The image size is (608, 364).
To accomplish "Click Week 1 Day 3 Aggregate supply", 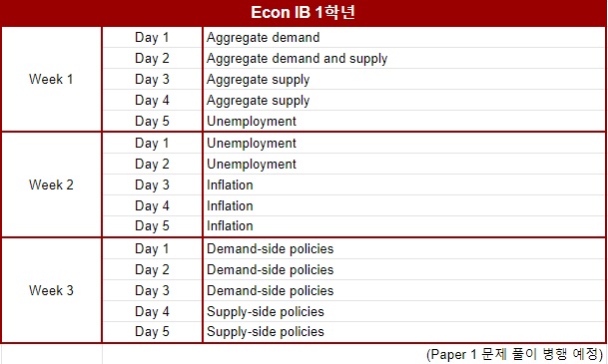I will (404, 80).
